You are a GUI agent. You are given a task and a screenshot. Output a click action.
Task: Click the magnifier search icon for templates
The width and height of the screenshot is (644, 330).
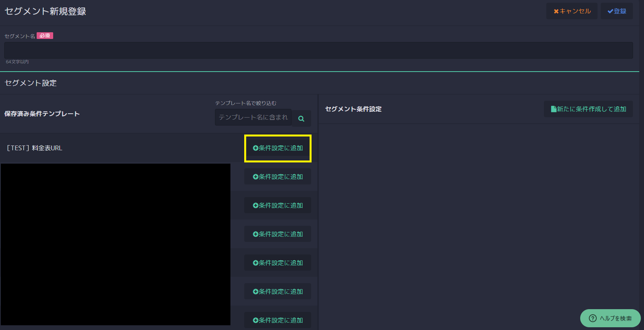tap(301, 118)
